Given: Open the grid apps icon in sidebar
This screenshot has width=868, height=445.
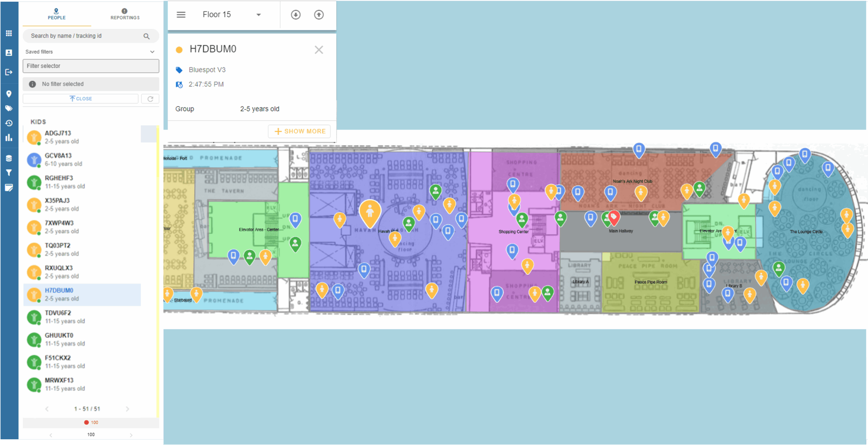Looking at the screenshot, I should point(9,33).
